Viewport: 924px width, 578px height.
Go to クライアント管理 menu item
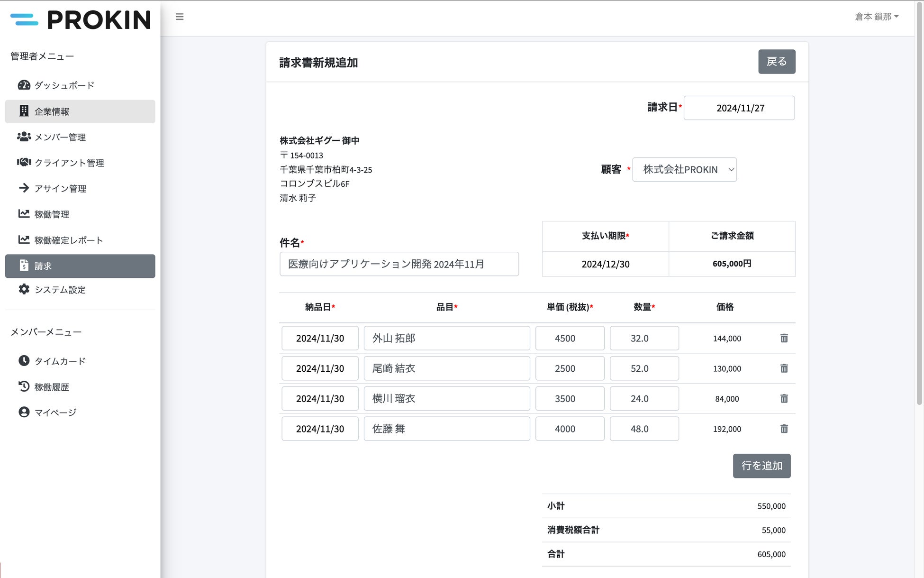[x=69, y=163]
